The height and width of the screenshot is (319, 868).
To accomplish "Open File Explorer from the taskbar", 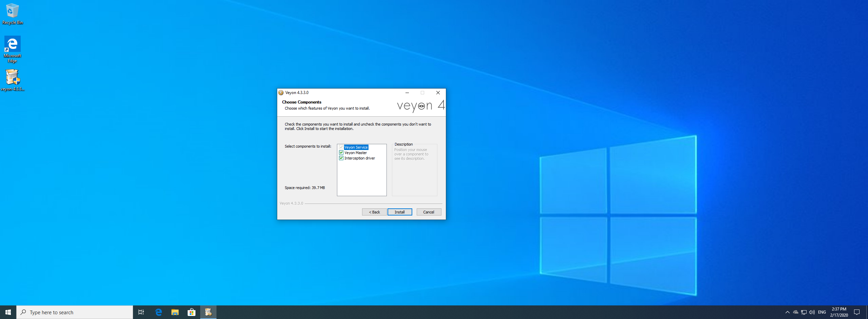I will (175, 312).
